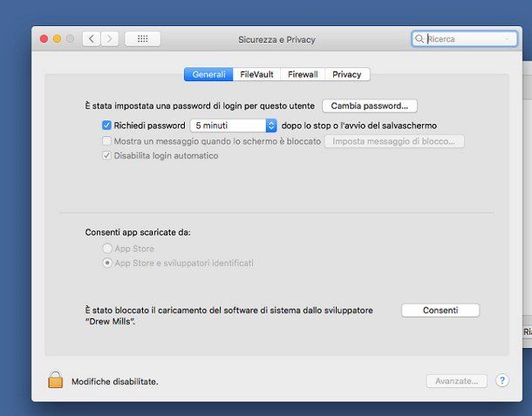
Task: Select App Store e sviluppatori identificati
Action: [107, 263]
